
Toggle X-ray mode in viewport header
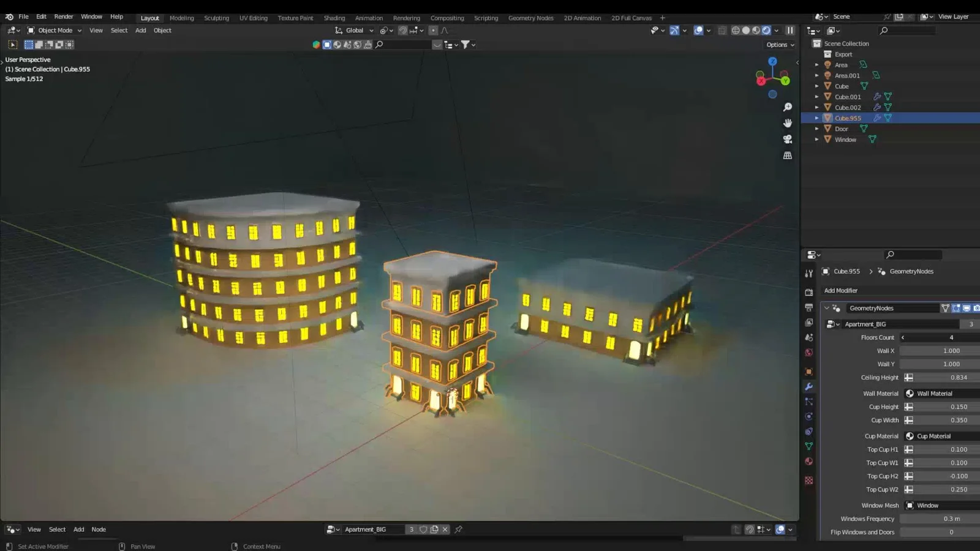[722, 30]
